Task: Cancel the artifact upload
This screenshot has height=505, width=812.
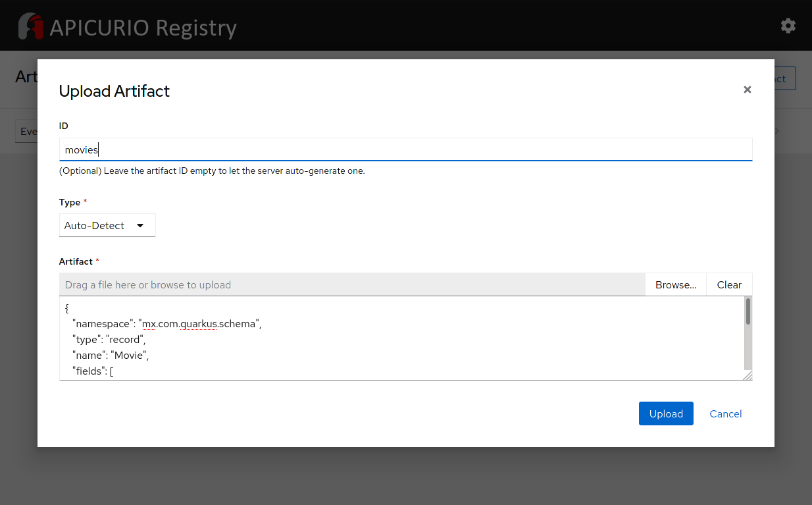Action: pos(725,413)
